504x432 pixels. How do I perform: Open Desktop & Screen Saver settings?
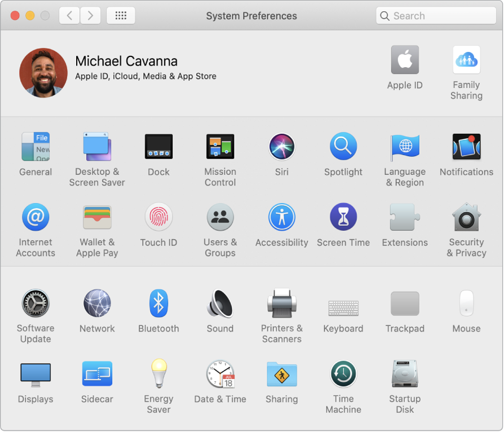point(97,147)
